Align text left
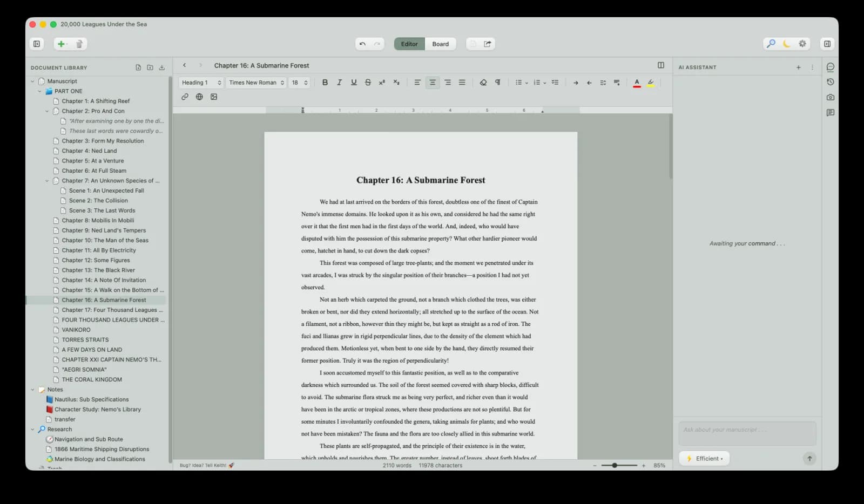Image resolution: width=864 pixels, height=504 pixels. 417,83
